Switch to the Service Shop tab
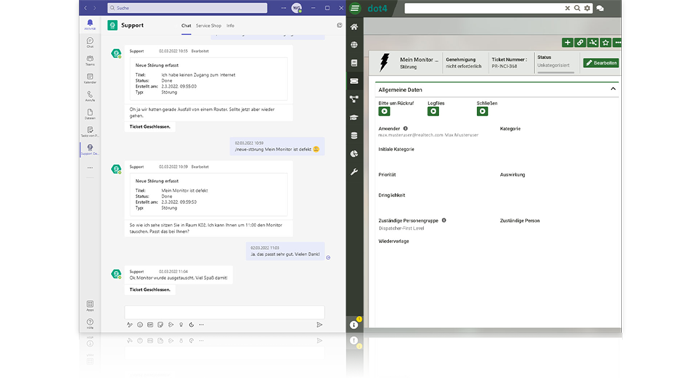Image resolution: width=700 pixels, height=379 pixels. pos(208,26)
